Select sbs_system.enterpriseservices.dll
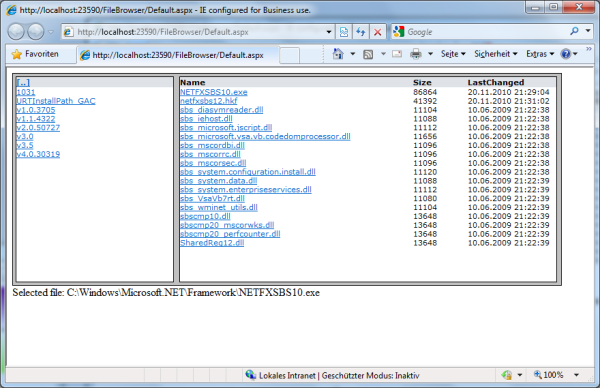 [246, 189]
